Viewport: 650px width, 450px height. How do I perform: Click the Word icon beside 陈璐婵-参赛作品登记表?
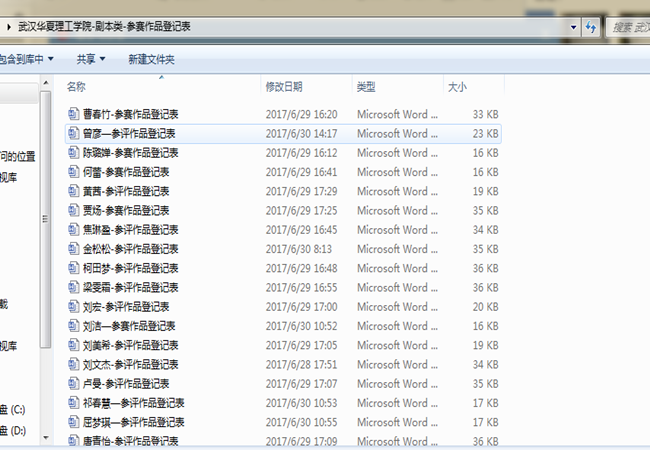click(x=73, y=152)
